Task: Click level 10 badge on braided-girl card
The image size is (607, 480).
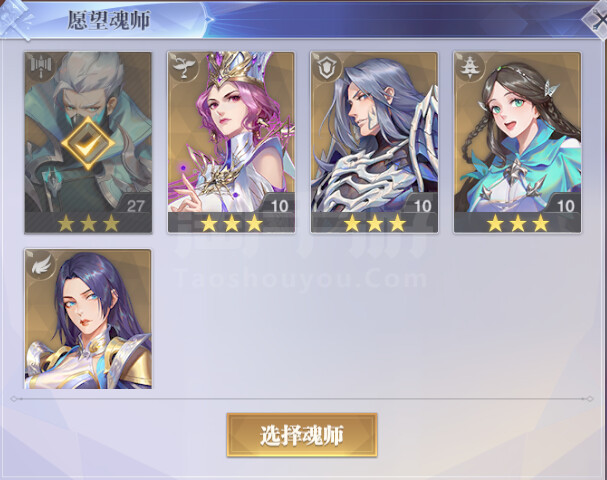Action: click(565, 206)
